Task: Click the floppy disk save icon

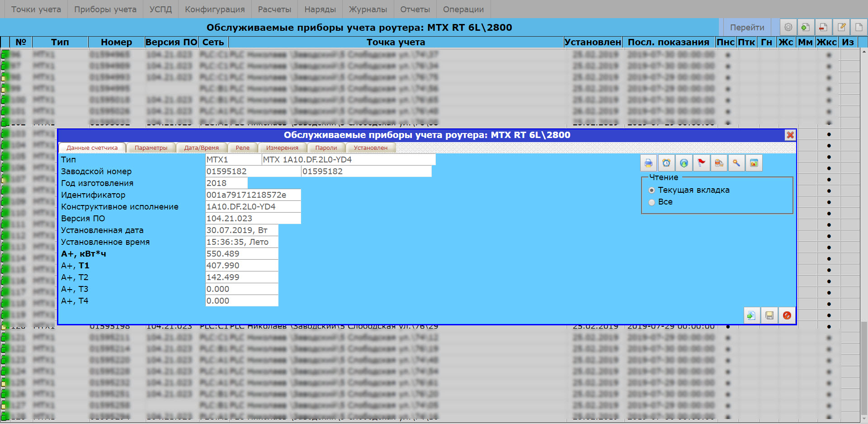Action: [x=769, y=315]
